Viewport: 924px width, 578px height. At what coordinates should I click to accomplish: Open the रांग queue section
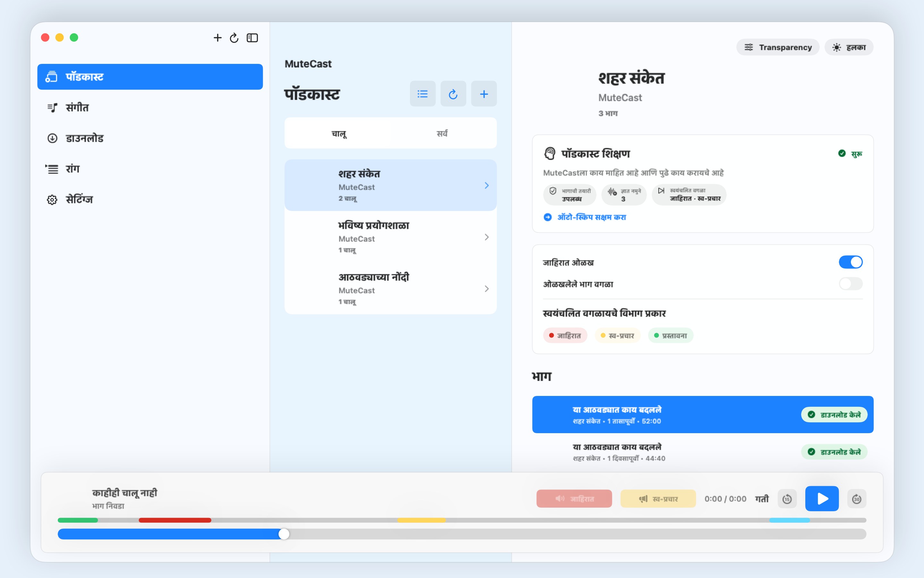(x=150, y=169)
